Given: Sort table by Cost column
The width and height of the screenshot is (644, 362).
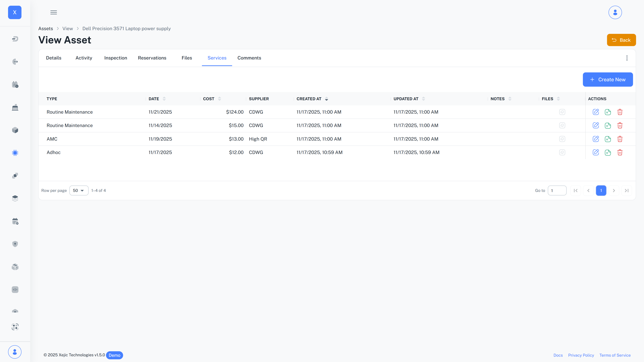Looking at the screenshot, I should coord(219,99).
